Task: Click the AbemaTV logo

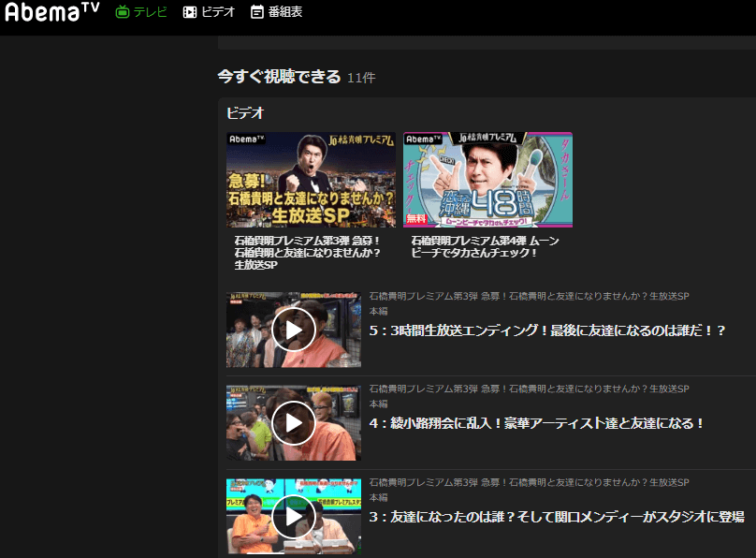Action: coord(52,12)
